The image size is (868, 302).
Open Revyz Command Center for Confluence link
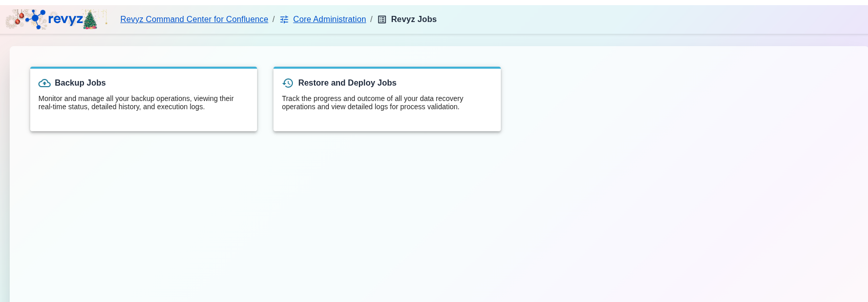point(194,19)
